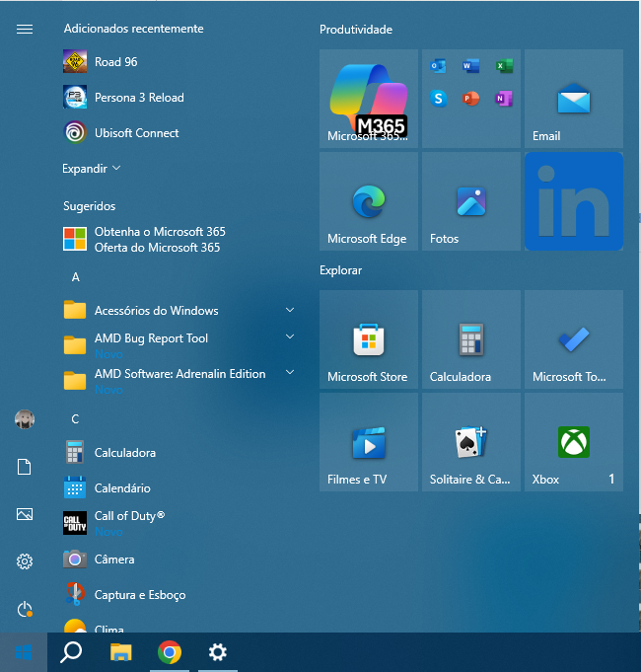Open the Calculadora tile
641x672 pixels.
tap(471, 339)
